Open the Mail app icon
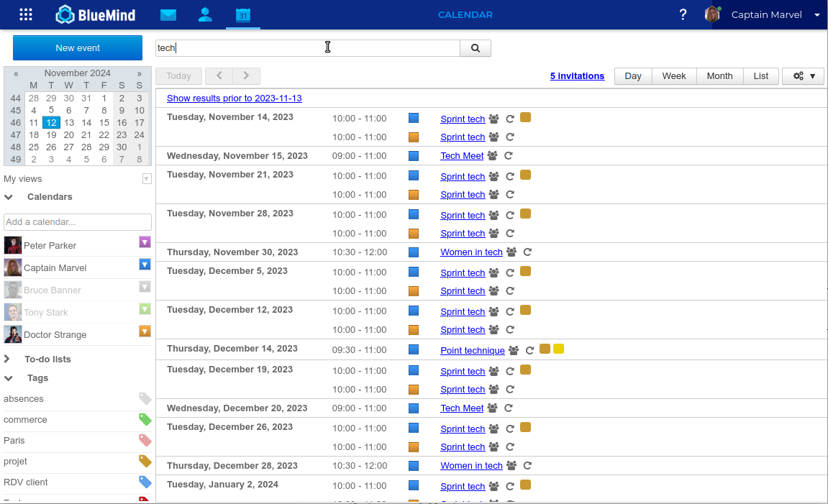The width and height of the screenshot is (828, 504). pos(168,15)
